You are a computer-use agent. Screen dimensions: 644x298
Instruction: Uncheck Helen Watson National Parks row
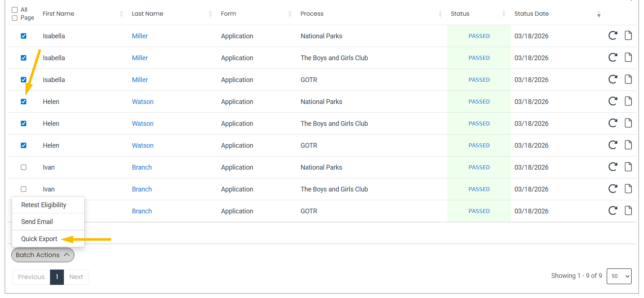coord(23,101)
